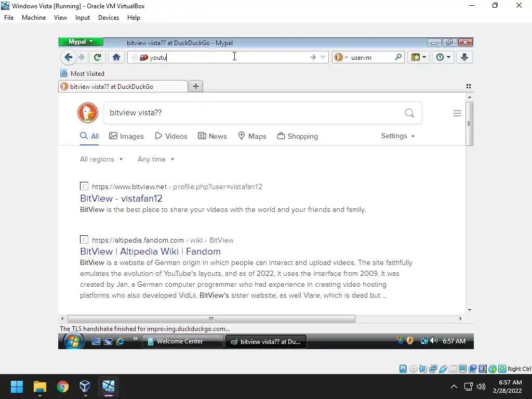Click Switch between windows quick launch icon

point(108,342)
